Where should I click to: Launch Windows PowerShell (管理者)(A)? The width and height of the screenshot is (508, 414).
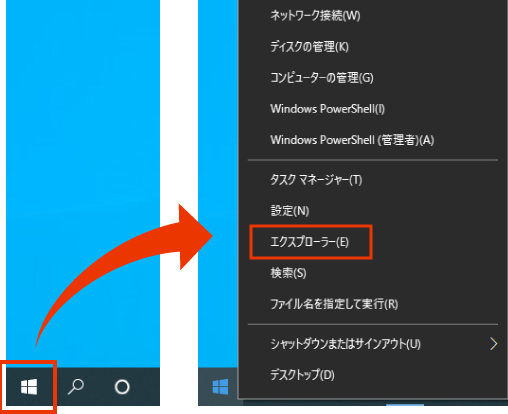pyautogui.click(x=352, y=140)
